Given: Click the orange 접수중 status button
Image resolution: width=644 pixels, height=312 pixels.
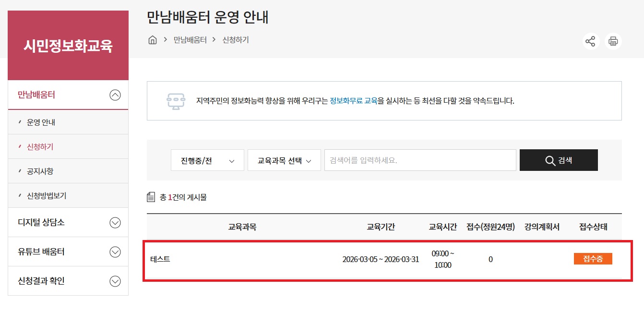Looking at the screenshot, I should click(x=593, y=259).
